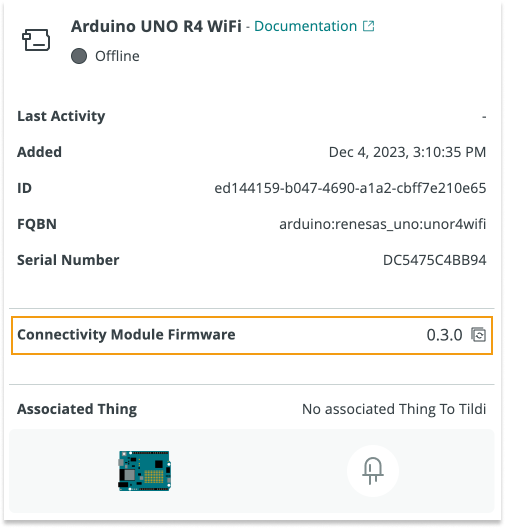The height and width of the screenshot is (528, 505).
Task: Click the firmware version 0.3.0 text
Action: [444, 335]
